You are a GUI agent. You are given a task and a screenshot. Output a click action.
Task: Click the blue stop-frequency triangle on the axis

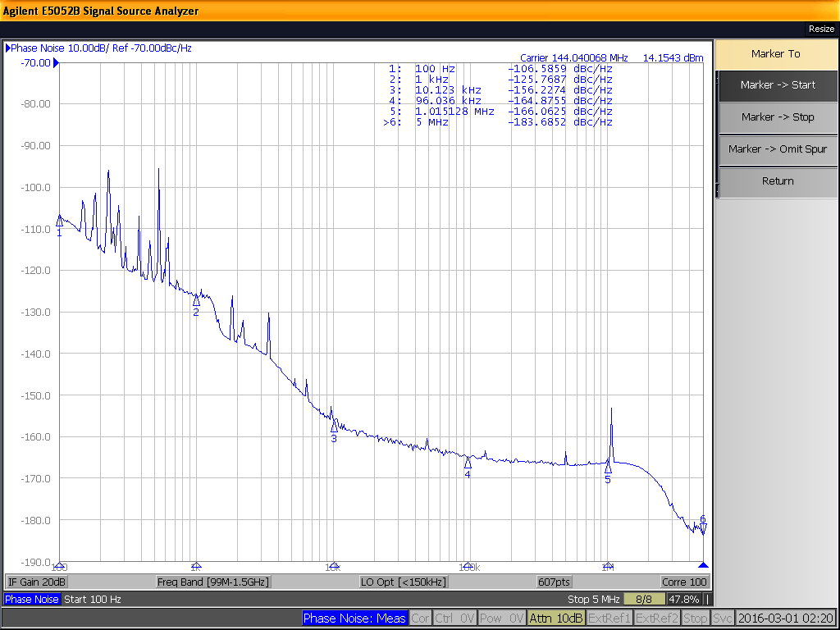[703, 565]
